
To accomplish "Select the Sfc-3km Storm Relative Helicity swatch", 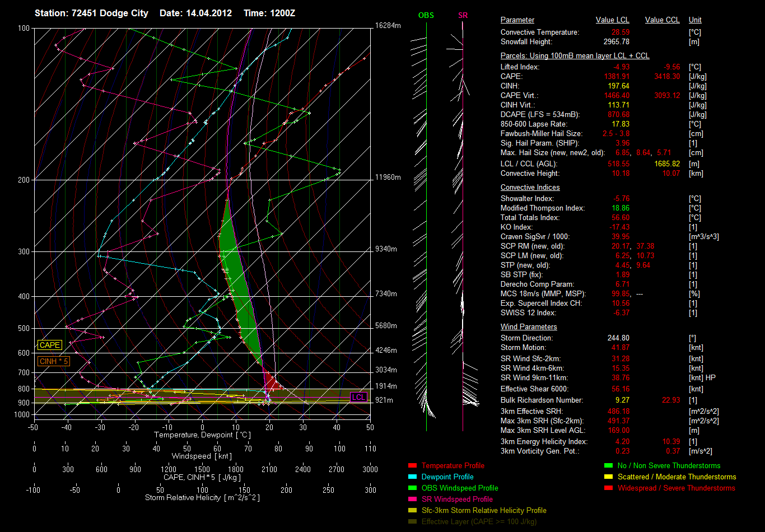I will pyautogui.click(x=412, y=510).
